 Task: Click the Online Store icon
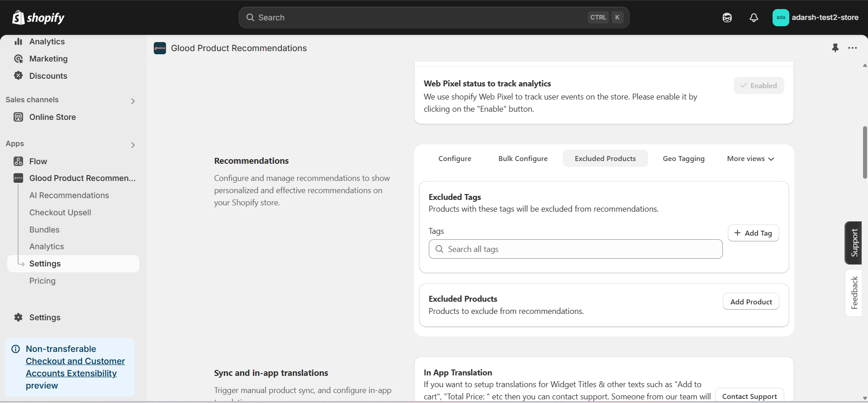(19, 117)
